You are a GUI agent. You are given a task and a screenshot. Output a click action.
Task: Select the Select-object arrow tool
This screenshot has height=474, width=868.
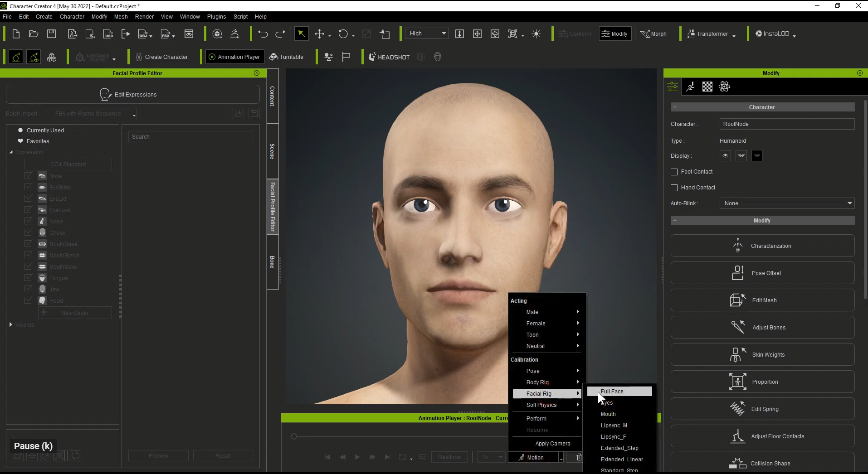point(301,34)
